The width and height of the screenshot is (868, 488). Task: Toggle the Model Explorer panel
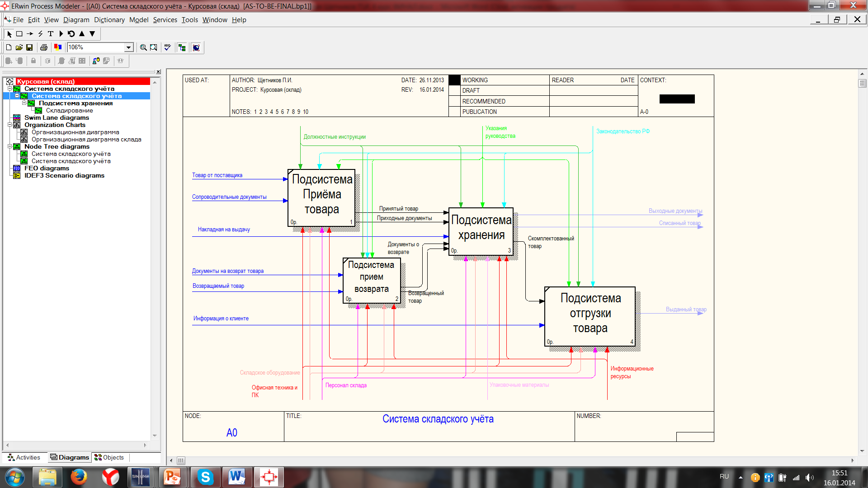pos(182,47)
